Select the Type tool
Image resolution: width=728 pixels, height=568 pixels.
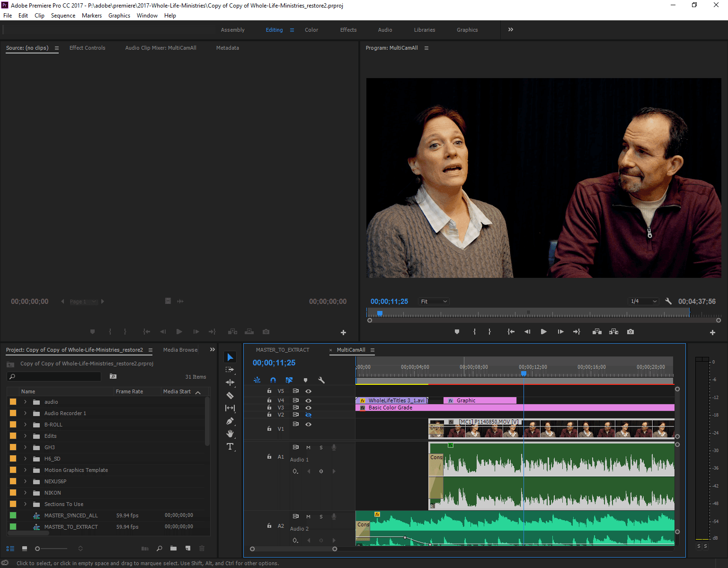230,446
